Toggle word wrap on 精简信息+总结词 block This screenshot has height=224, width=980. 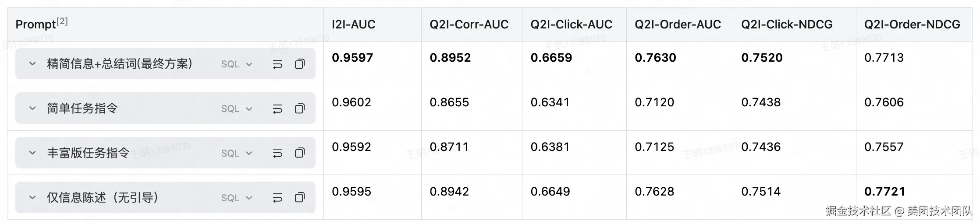click(277, 64)
